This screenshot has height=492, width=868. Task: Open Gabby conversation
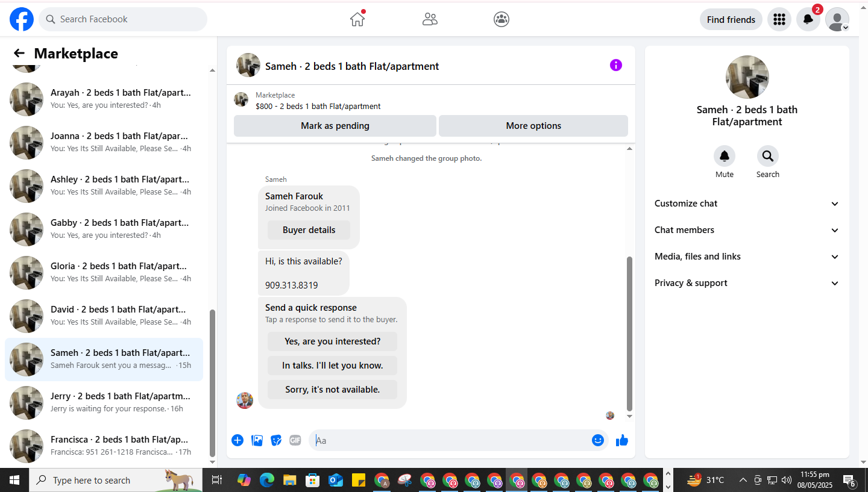click(x=104, y=229)
